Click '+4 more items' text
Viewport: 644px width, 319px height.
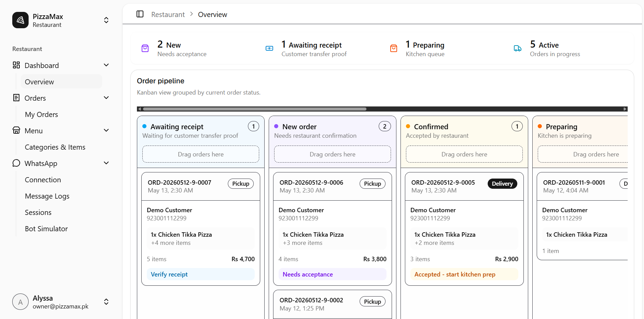[x=171, y=243]
